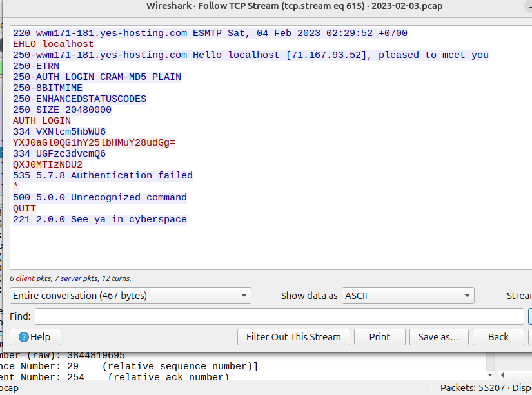This screenshot has height=395, width=532.
Task: Select the '334 UGFzc3dvcmQ6' line
Action: pos(59,153)
